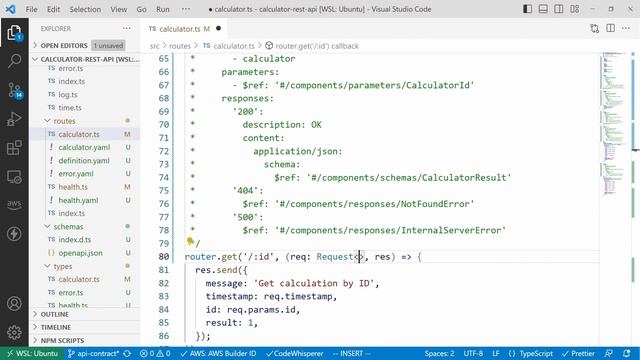Click Spaces: 2 indentation setting

pos(439,353)
